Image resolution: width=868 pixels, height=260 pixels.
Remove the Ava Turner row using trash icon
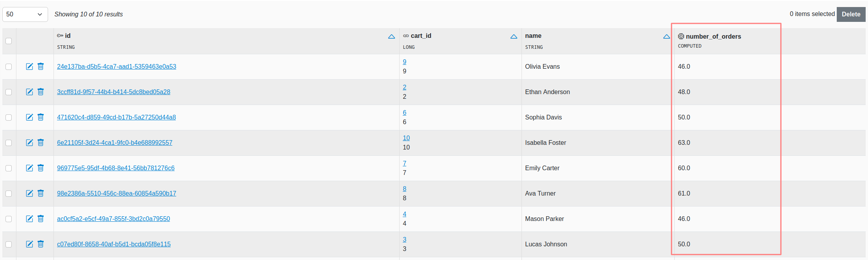[x=41, y=193]
